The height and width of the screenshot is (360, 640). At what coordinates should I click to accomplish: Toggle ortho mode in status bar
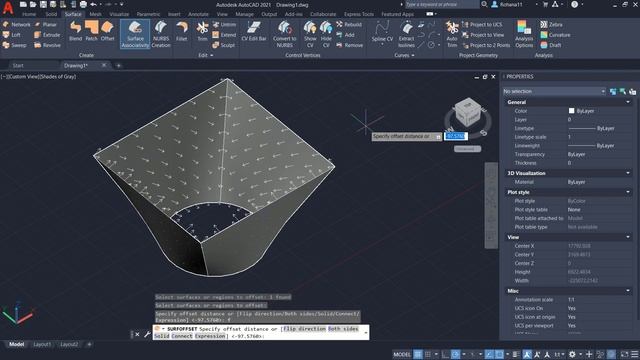446,354
